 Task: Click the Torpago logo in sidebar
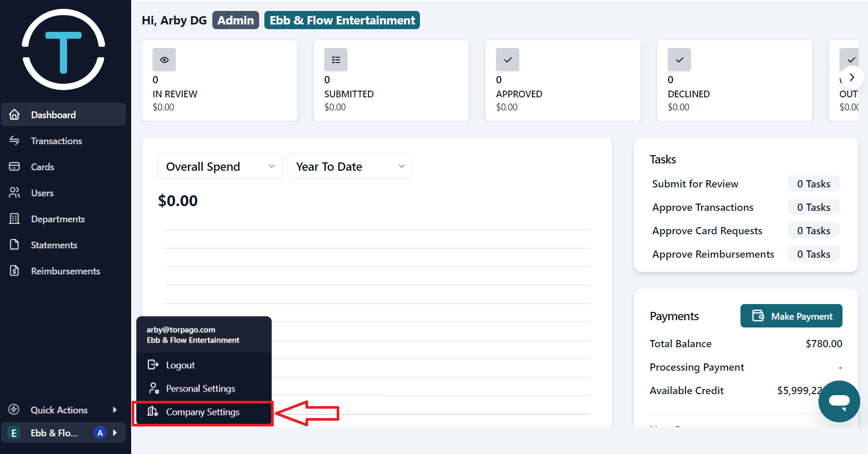(x=63, y=49)
